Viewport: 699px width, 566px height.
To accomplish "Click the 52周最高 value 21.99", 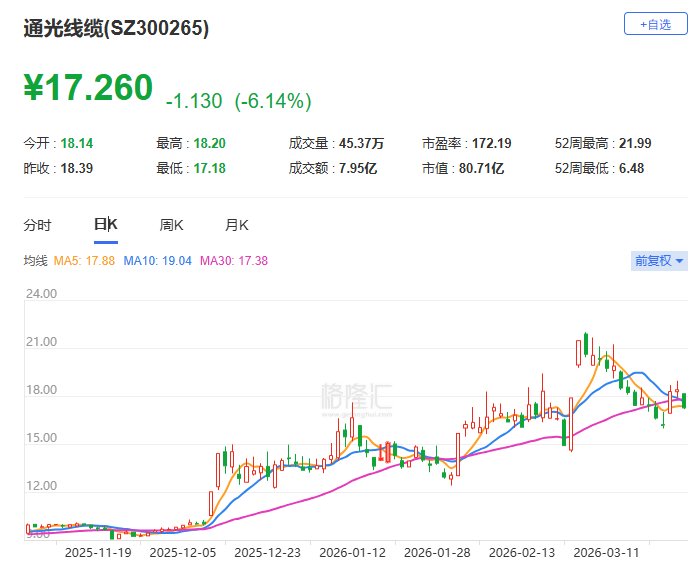I will pyautogui.click(x=635, y=144).
